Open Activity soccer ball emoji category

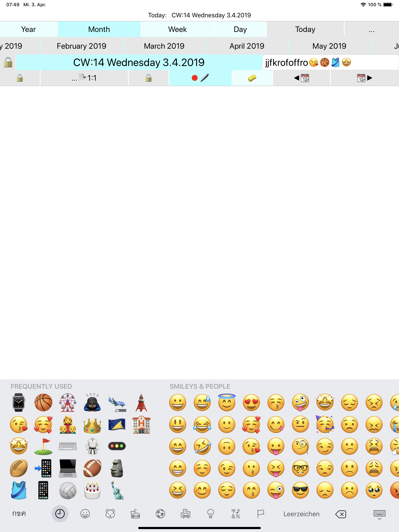pos(160,514)
